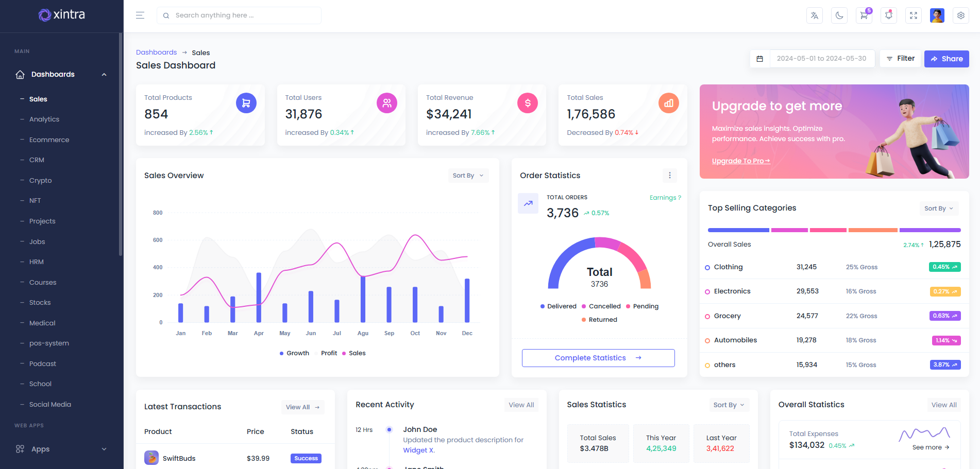The height and width of the screenshot is (469, 980).
Task: Click the Apps grid icon
Action: (20, 449)
